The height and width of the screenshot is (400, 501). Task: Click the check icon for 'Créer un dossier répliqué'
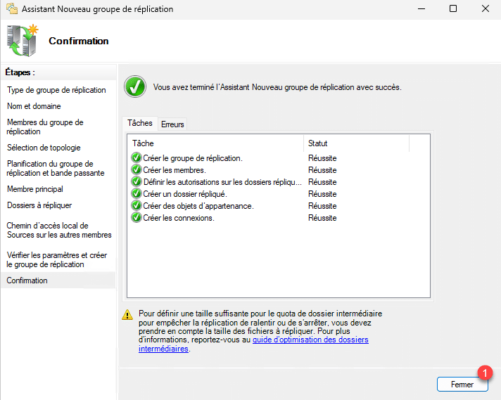coord(136,194)
